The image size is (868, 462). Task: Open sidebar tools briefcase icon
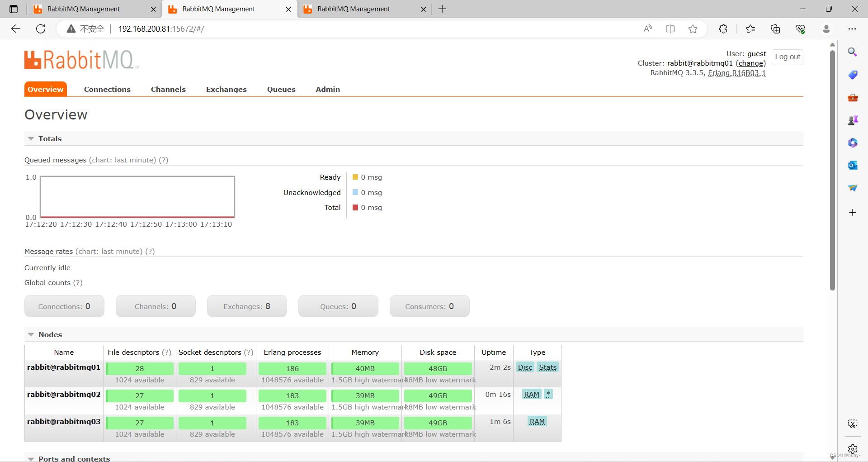click(853, 97)
